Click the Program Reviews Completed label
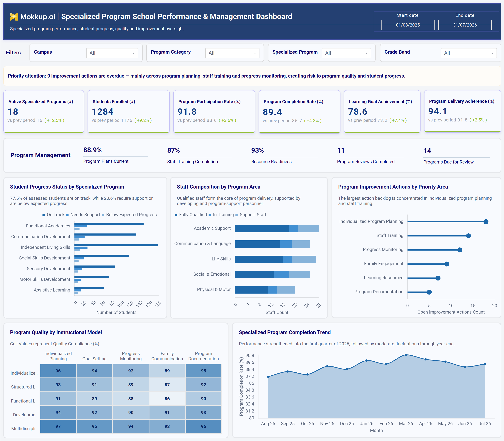 (x=366, y=162)
